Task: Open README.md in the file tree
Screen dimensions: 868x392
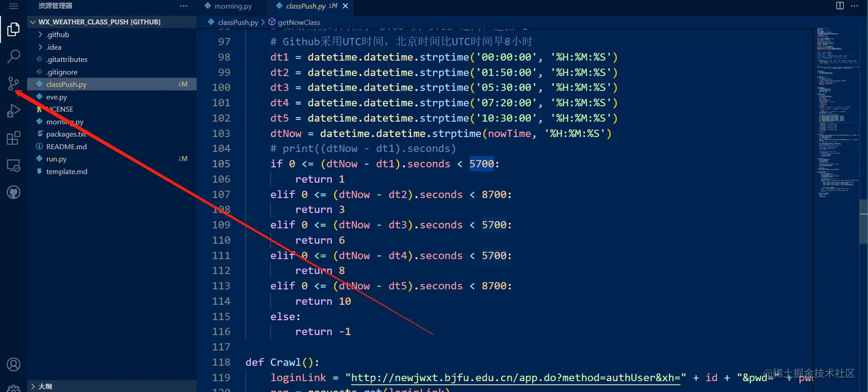Action: click(111, 146)
